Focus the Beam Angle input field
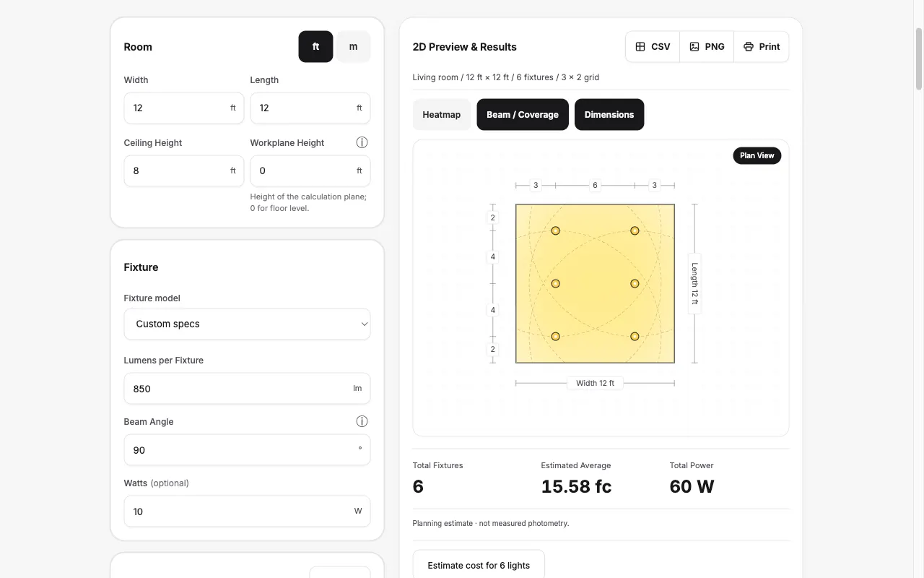 (x=247, y=449)
